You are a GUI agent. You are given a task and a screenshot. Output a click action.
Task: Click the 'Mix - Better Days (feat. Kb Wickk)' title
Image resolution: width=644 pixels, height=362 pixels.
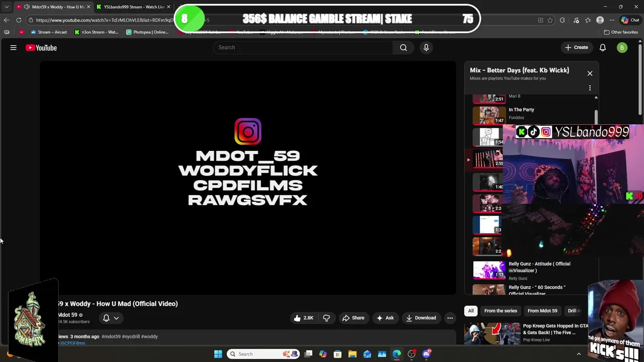pos(519,70)
